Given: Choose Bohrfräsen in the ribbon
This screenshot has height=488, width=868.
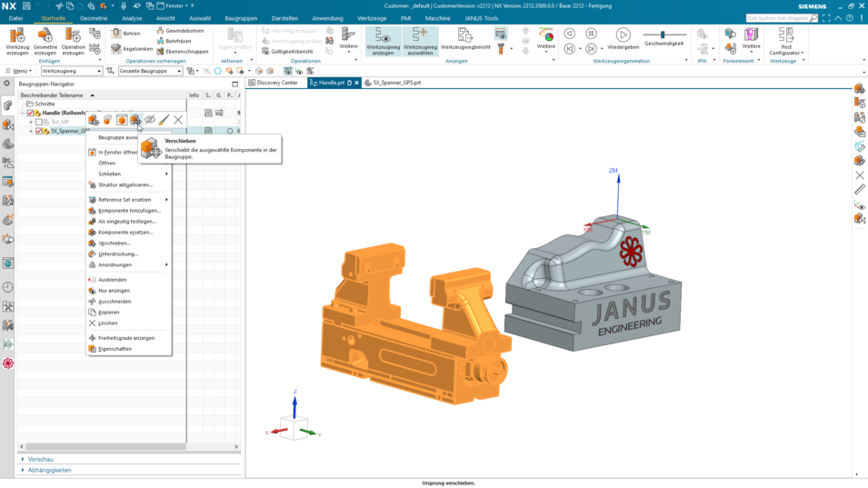Looking at the screenshot, I should coord(174,41).
